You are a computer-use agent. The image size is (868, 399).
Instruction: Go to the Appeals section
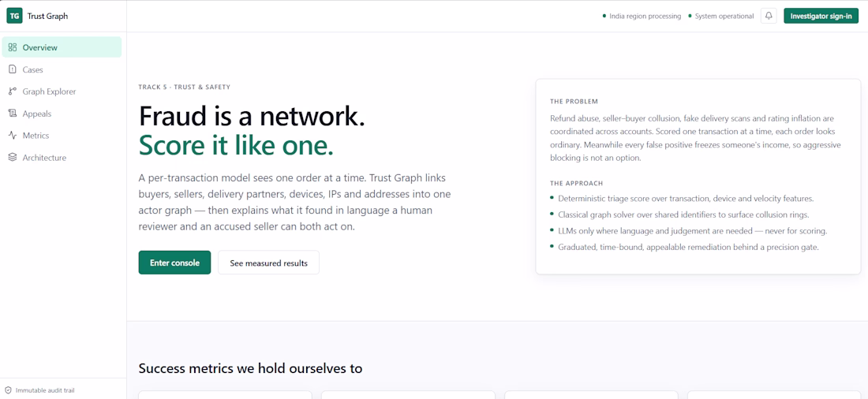(62, 114)
